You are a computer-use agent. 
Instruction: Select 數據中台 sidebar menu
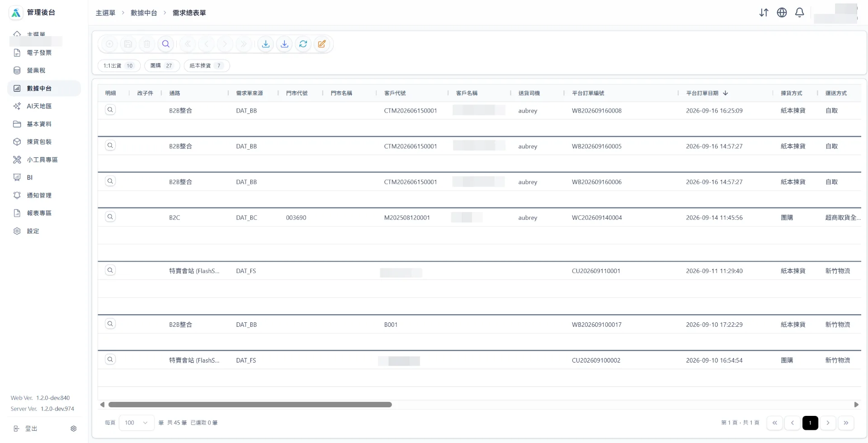pos(44,88)
